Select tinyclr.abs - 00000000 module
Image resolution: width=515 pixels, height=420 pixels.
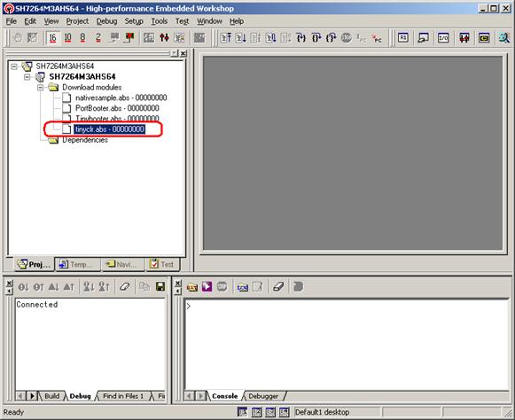(x=109, y=129)
